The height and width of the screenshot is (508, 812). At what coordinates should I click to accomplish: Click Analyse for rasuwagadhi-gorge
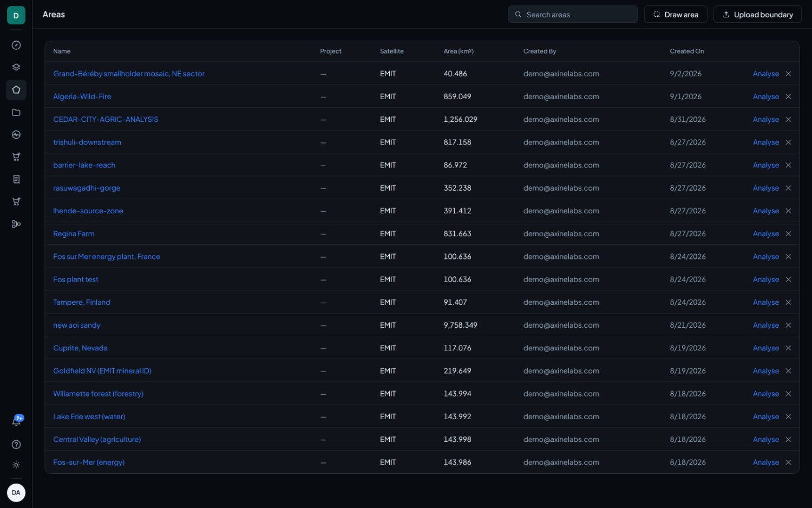click(x=765, y=188)
